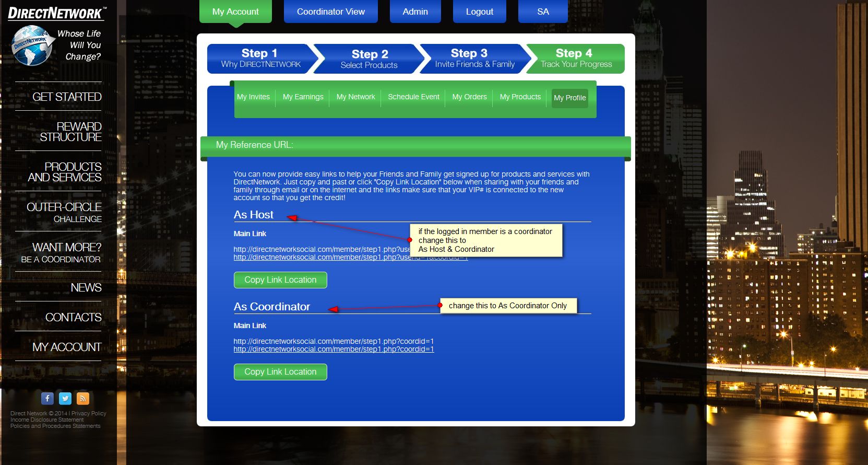
Task: Go to the Admin tab
Action: 415,11
